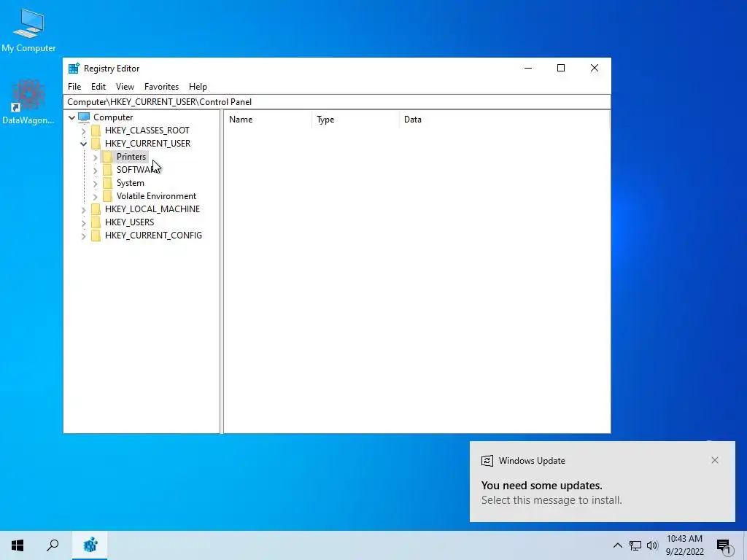Viewport: 747px width, 560px height.
Task: Select the HKEY_CURRENT_CONFIG label
Action: (153, 236)
